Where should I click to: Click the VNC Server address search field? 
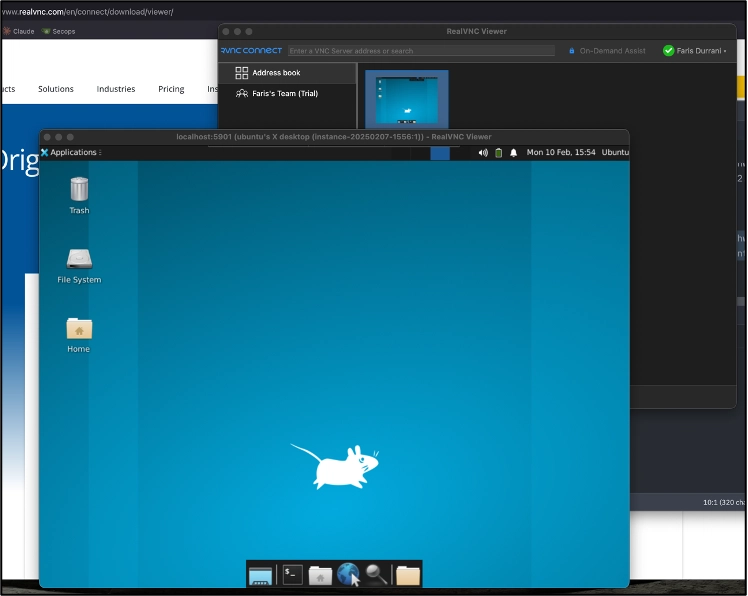tap(421, 51)
